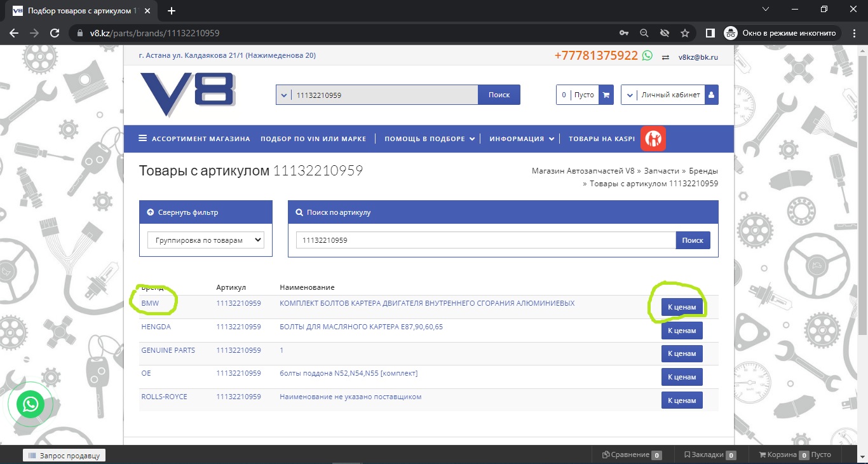Screen dimensions: 868x464
Task: Open Ассортимент магазина menu
Action: tap(194, 139)
